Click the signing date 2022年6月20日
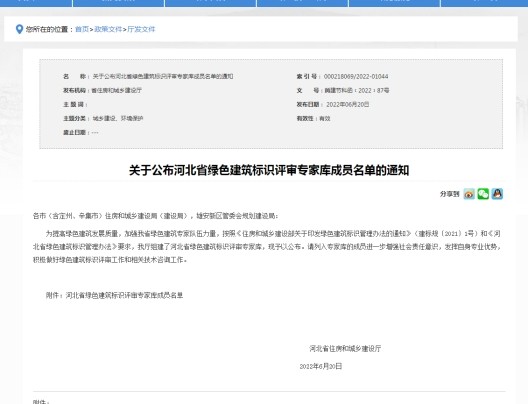The image size is (528, 404). tap(321, 366)
